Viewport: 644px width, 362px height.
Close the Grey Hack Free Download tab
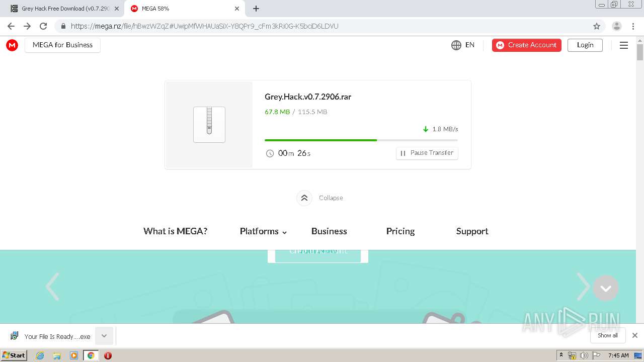[x=116, y=9]
